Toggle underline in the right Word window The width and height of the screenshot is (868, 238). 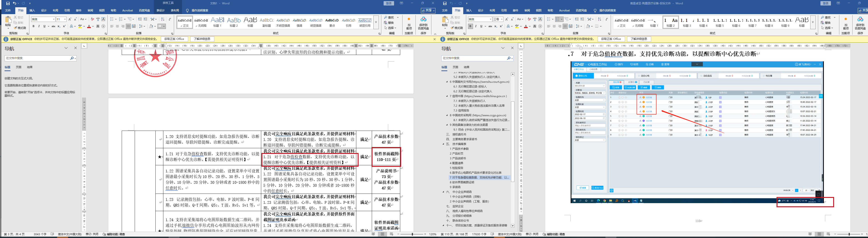coord(481,26)
